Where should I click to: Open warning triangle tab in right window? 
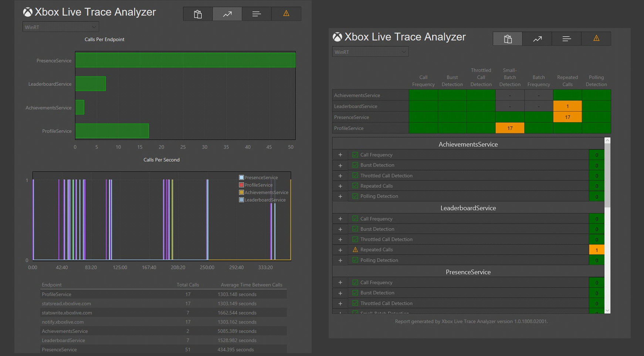click(x=596, y=39)
